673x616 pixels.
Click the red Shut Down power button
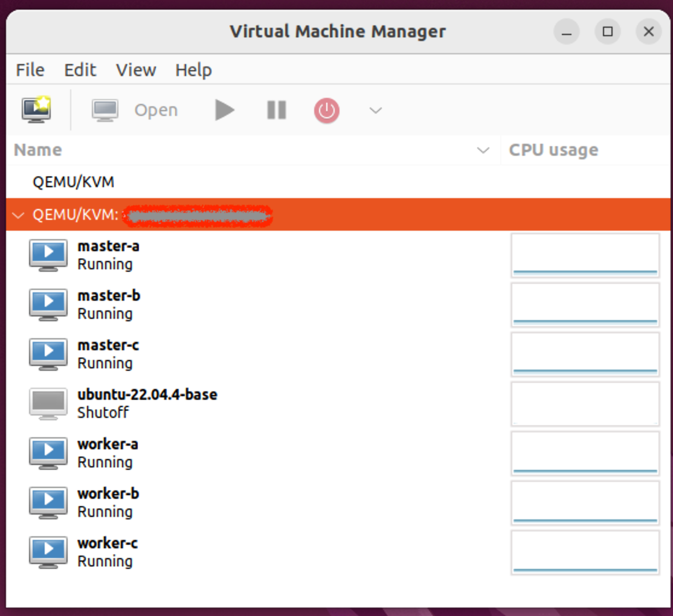click(327, 111)
